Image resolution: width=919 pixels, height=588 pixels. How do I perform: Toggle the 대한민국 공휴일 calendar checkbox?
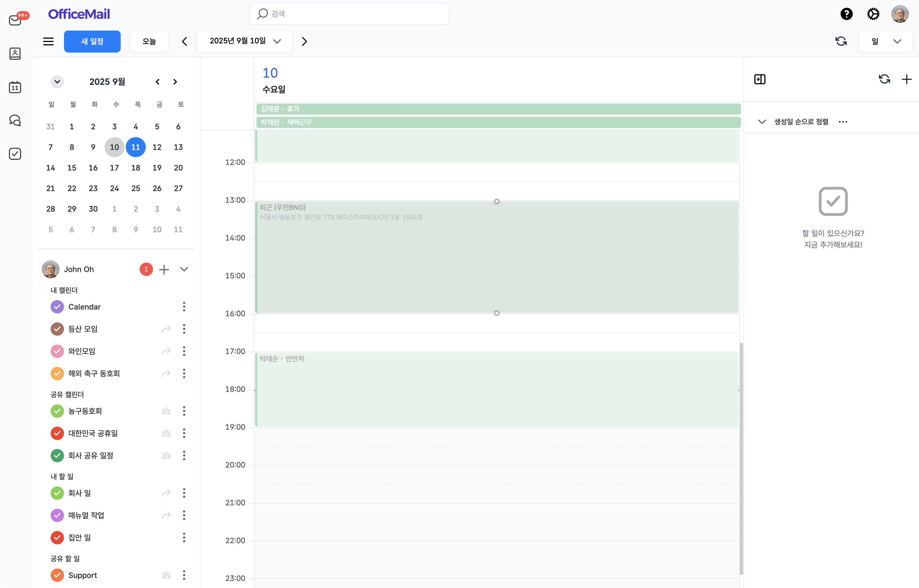(x=57, y=433)
